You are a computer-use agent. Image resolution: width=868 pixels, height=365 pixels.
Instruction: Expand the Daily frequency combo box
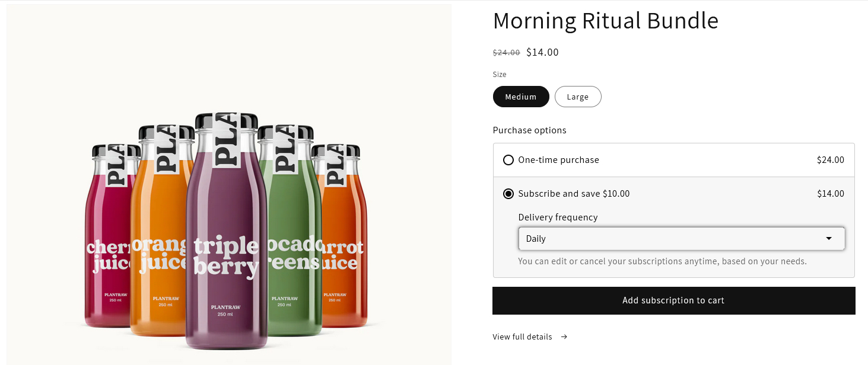point(682,238)
